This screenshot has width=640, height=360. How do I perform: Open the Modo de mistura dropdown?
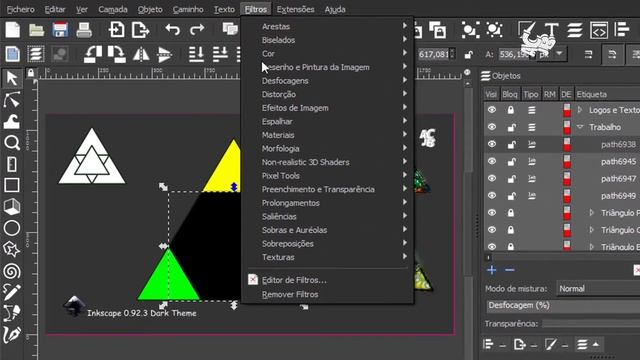pos(598,289)
